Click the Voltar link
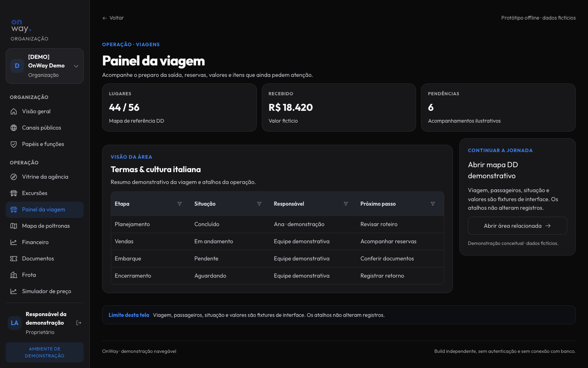This screenshot has width=588, height=368. 113,18
